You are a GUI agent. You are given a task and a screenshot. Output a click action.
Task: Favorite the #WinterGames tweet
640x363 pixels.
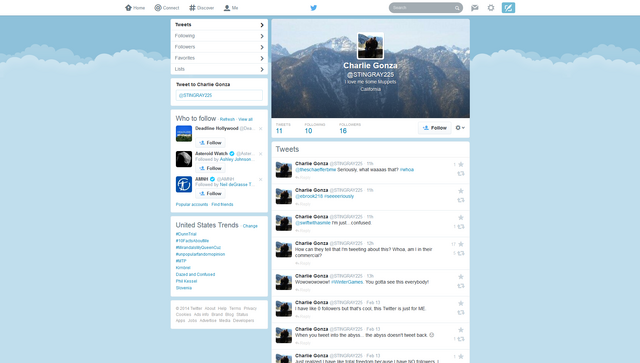pyautogui.click(x=461, y=277)
